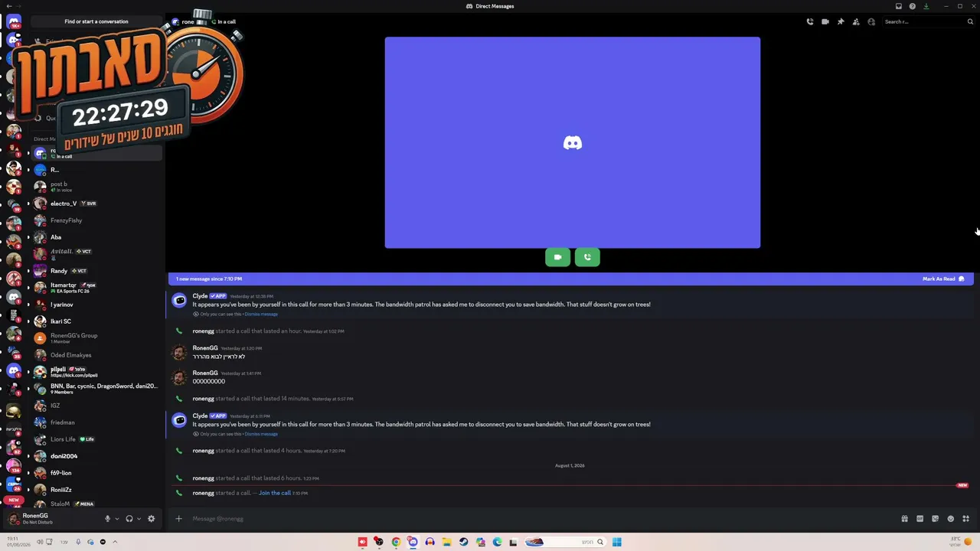Expand hidden system tray icons
The image size is (980, 551).
[x=115, y=542]
